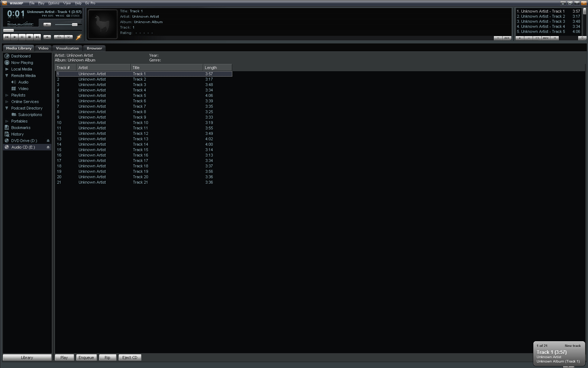
Task: Click the mute speaker button
Action: click(x=47, y=25)
